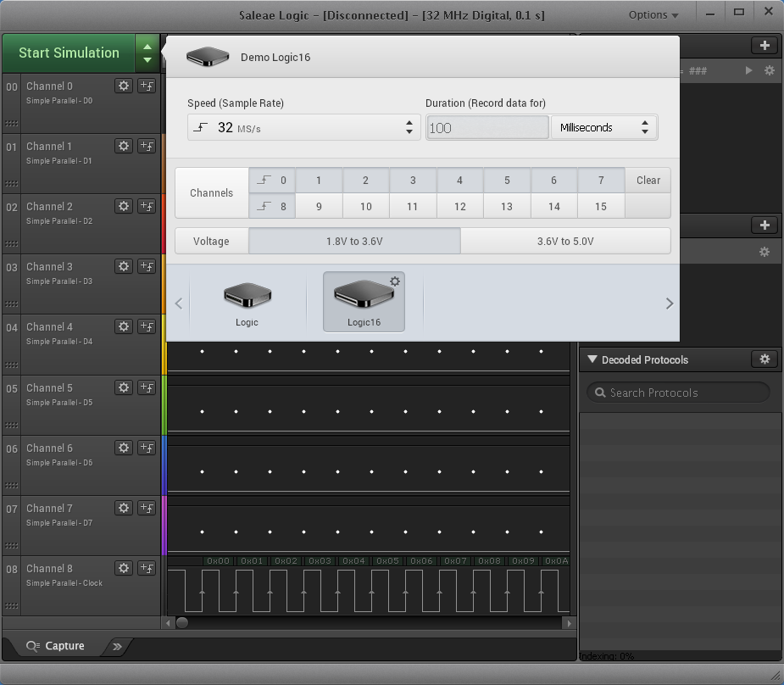Click the Logic16 device gear icon

[395, 281]
